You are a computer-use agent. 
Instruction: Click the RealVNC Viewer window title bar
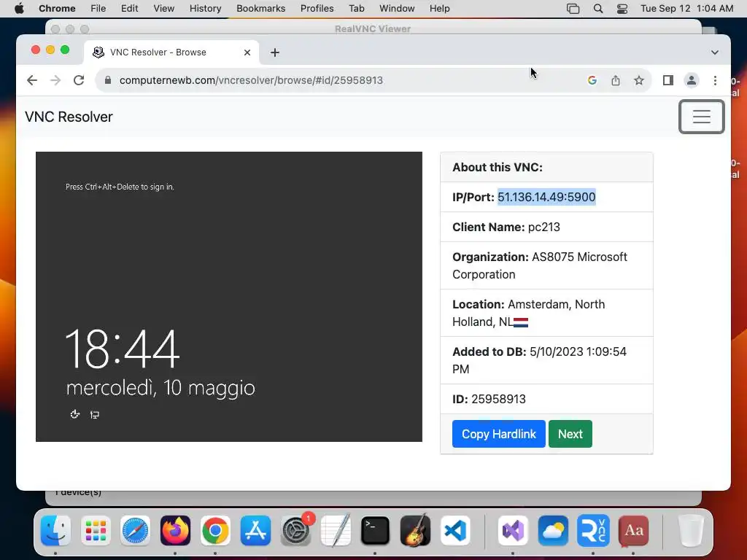[x=373, y=28]
